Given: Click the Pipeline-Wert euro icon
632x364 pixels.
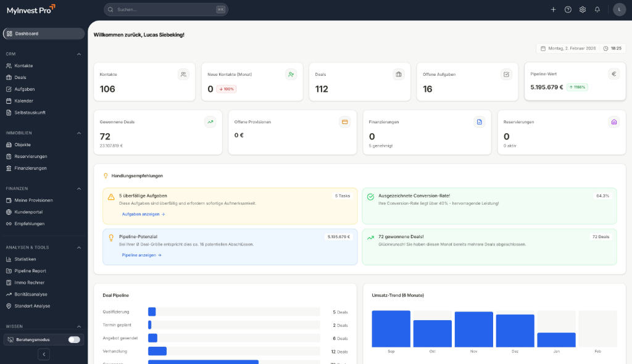Looking at the screenshot, I should click(613, 73).
